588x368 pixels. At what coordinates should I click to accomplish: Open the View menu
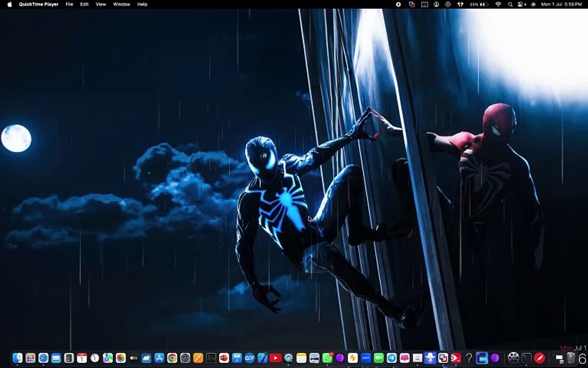point(101,5)
